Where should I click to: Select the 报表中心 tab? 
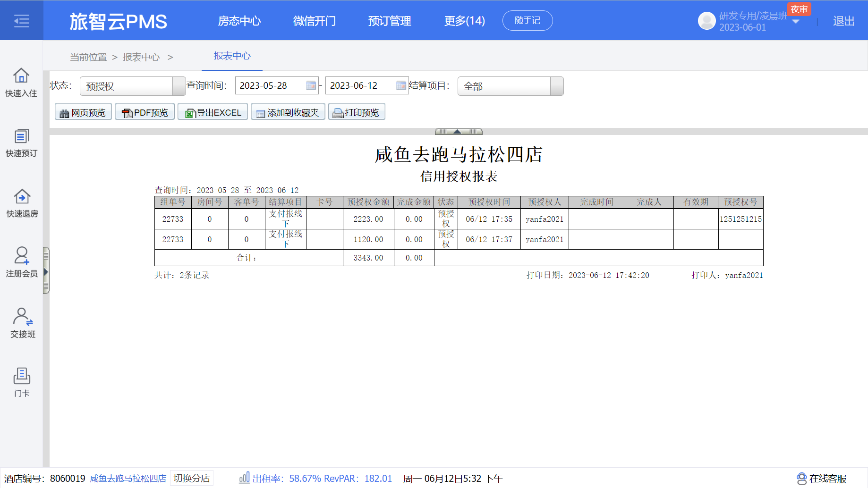click(232, 56)
